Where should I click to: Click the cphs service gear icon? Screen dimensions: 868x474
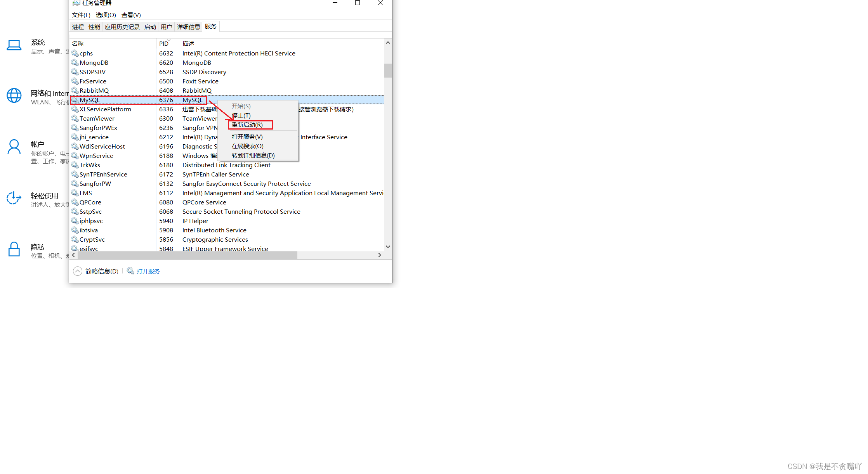[75, 53]
